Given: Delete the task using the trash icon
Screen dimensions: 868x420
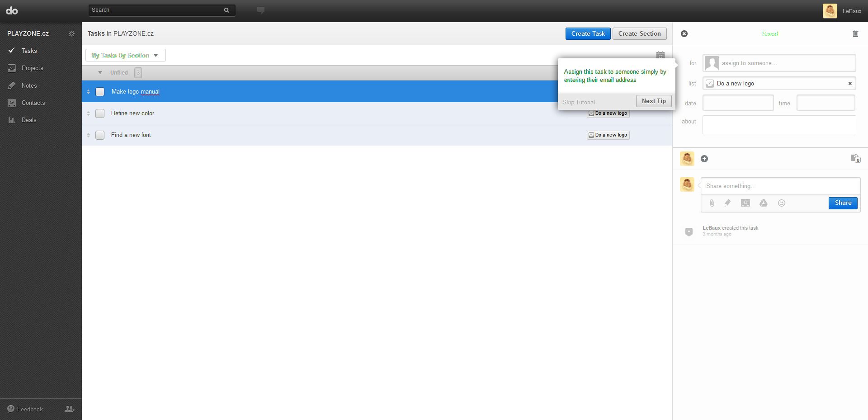Looking at the screenshot, I should tap(855, 33).
